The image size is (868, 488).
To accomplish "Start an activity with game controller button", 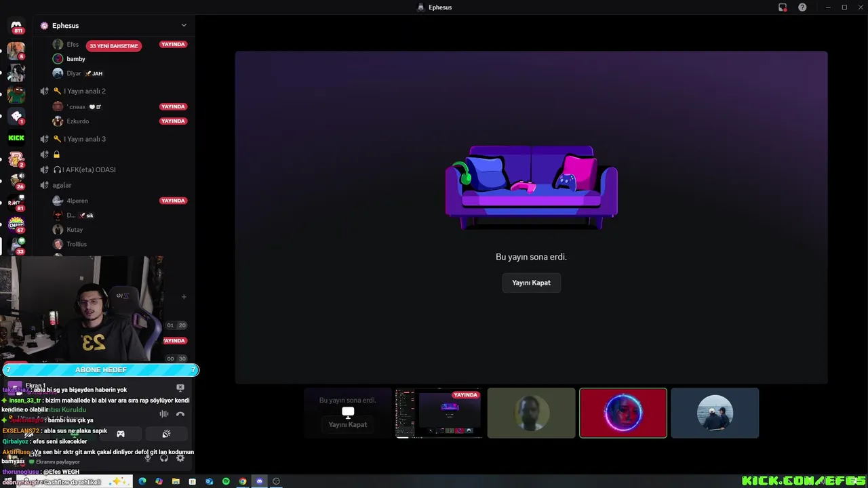I will pyautogui.click(x=121, y=434).
